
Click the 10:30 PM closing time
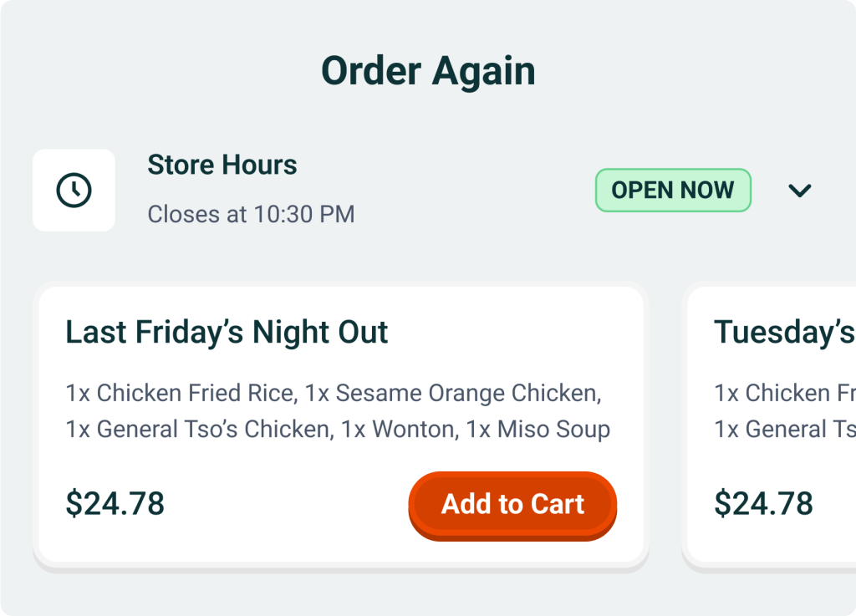pos(304,215)
